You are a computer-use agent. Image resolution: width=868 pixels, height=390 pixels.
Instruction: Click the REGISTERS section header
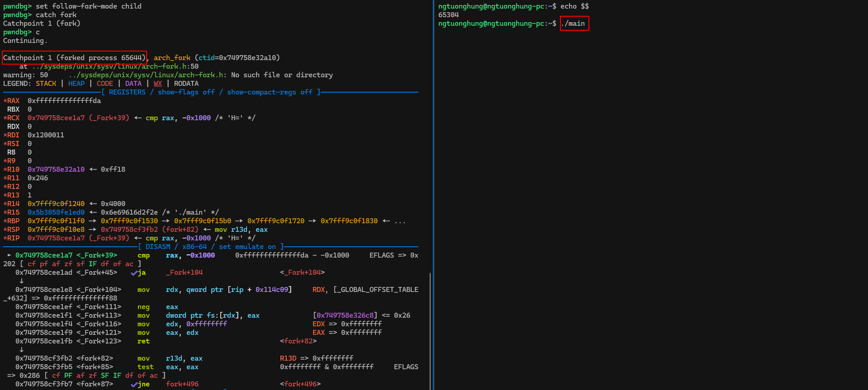pyautogui.click(x=127, y=92)
